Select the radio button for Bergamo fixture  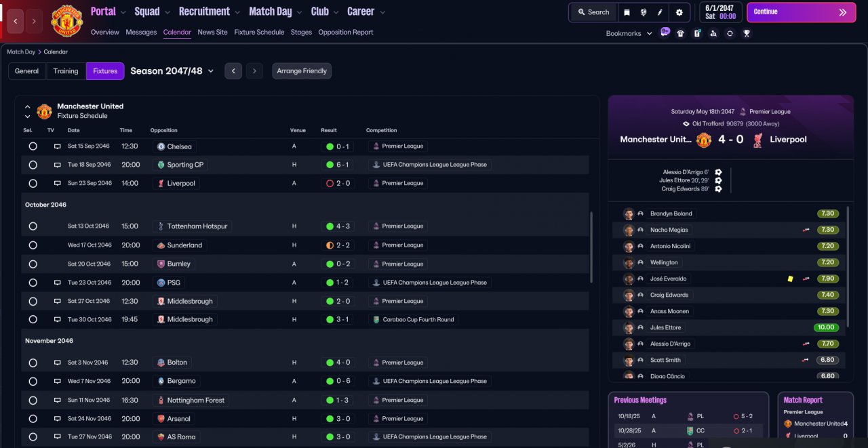pyautogui.click(x=33, y=381)
